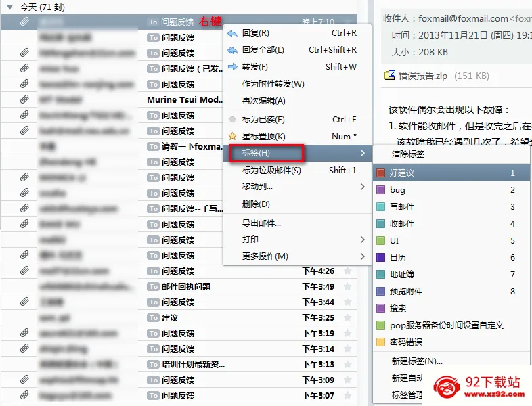Expand the 打印 submenu arrow

pyautogui.click(x=362, y=240)
